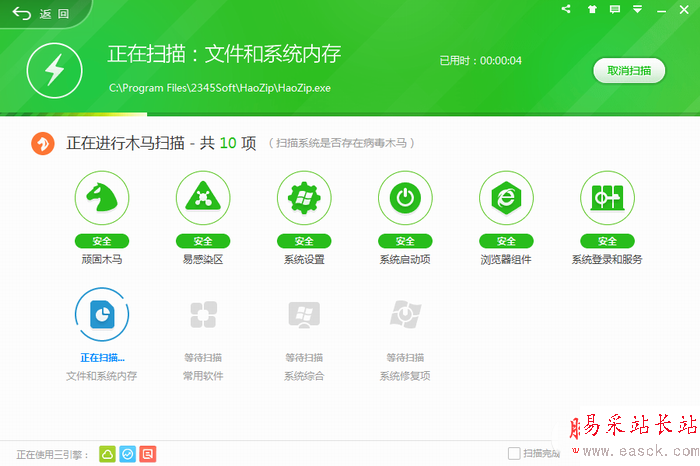Select the 系统登录和服务 icon
The width and height of the screenshot is (700, 466).
tap(608, 198)
